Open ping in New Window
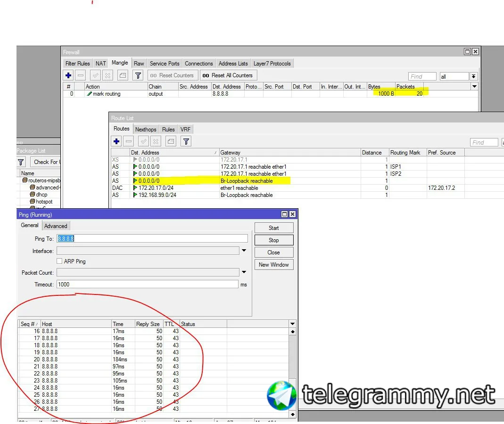 pyautogui.click(x=274, y=265)
